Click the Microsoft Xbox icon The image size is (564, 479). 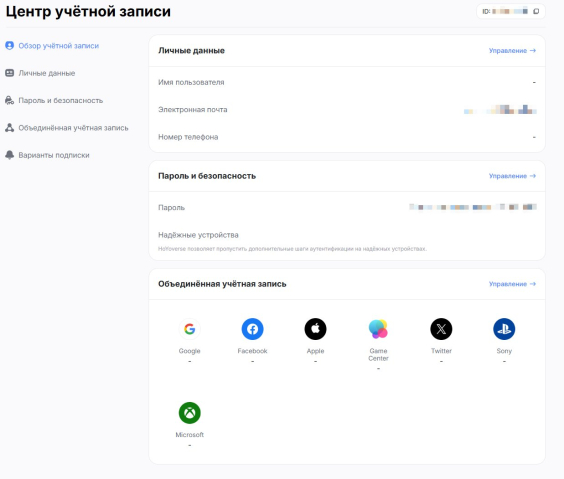(x=190, y=412)
